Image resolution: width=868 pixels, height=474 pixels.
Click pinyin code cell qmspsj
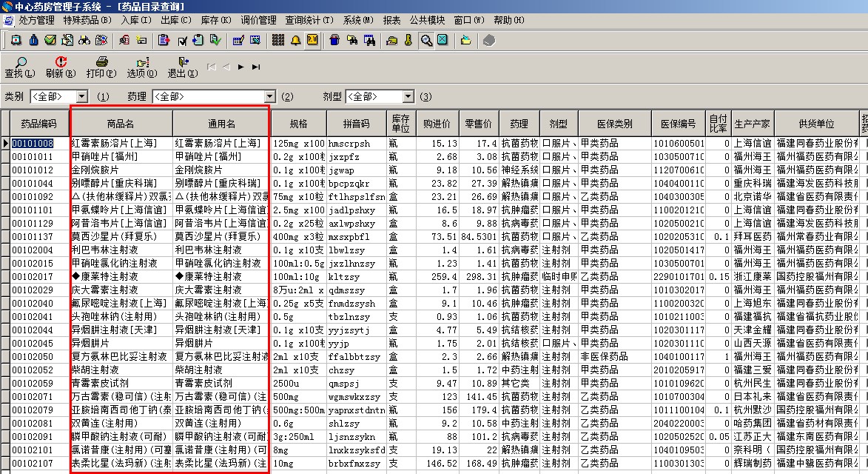(x=356, y=383)
